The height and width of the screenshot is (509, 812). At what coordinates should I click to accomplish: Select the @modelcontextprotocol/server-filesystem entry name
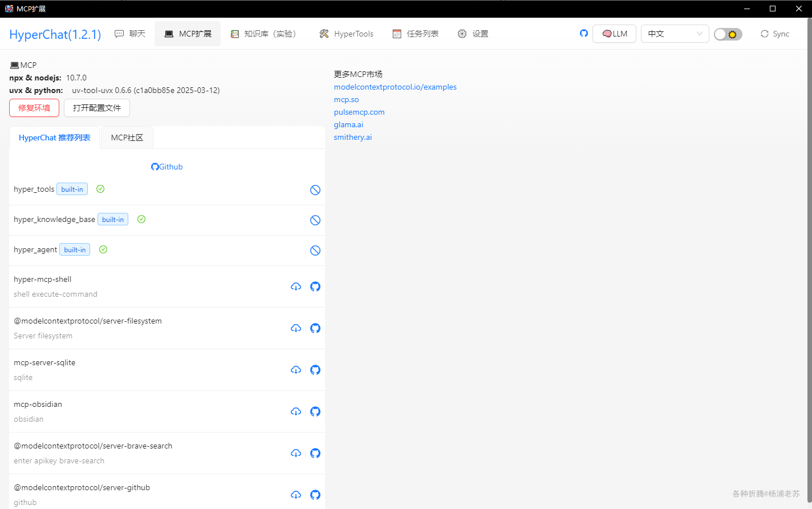88,321
